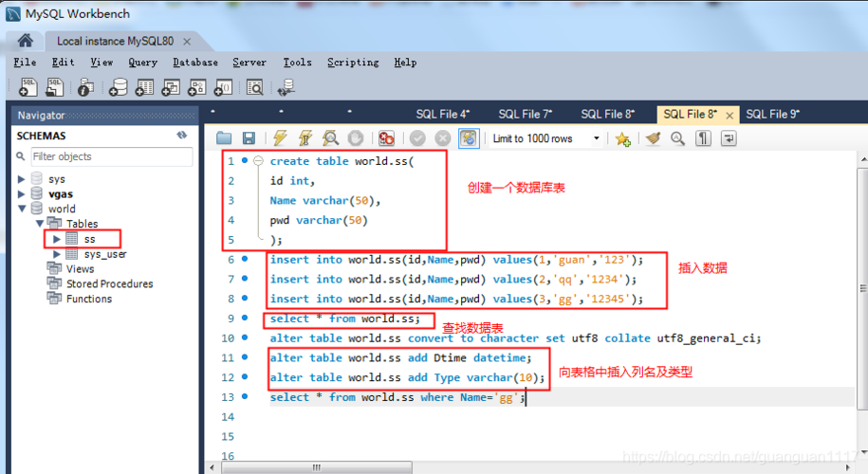868x474 pixels.
Task: Toggle word wrapping in the editor
Action: coord(729,138)
